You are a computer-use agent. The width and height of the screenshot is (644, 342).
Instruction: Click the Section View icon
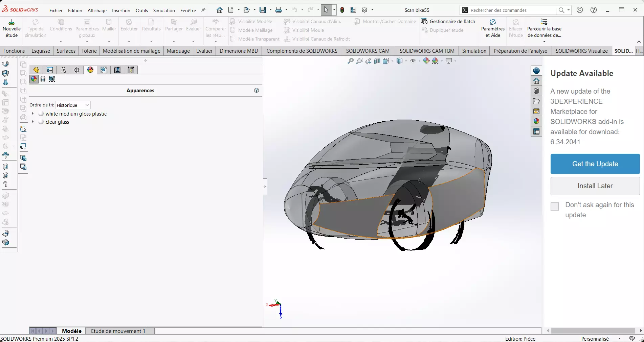[x=377, y=61]
